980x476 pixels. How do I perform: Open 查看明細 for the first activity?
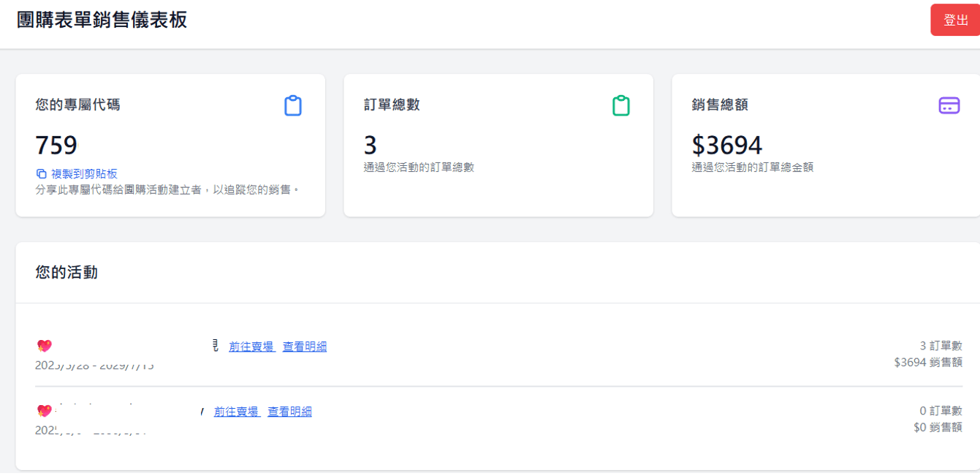305,347
